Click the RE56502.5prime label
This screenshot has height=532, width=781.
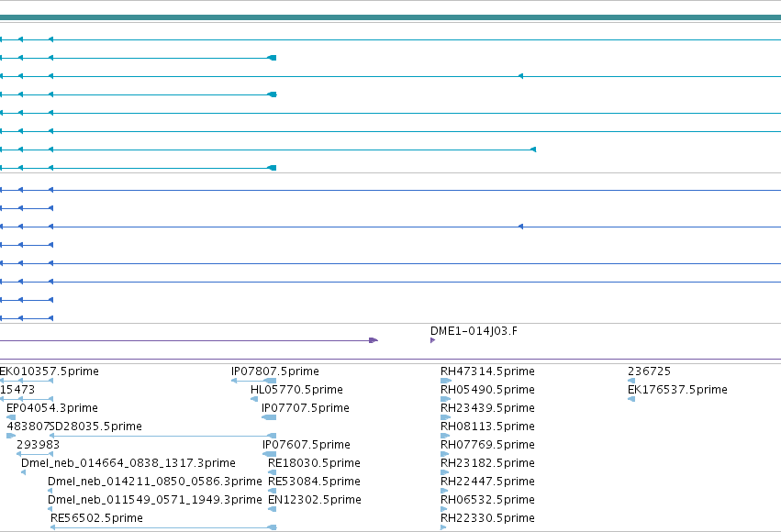96,518
